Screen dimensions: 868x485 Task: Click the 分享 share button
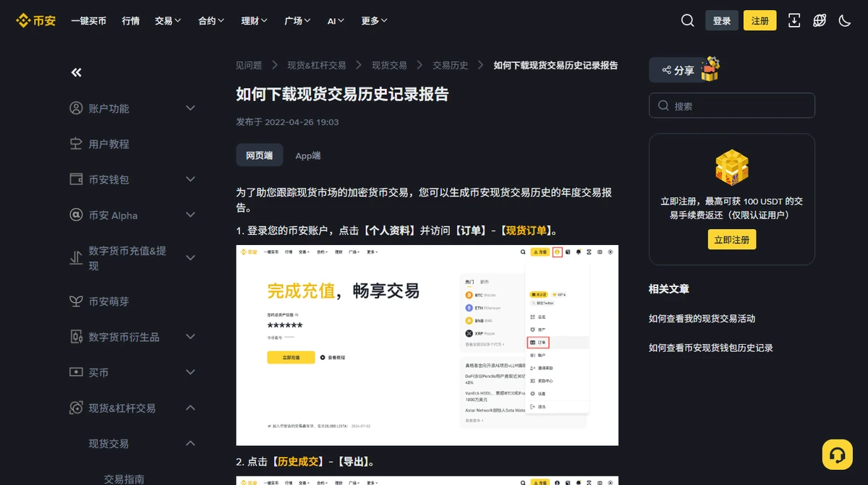coord(676,70)
